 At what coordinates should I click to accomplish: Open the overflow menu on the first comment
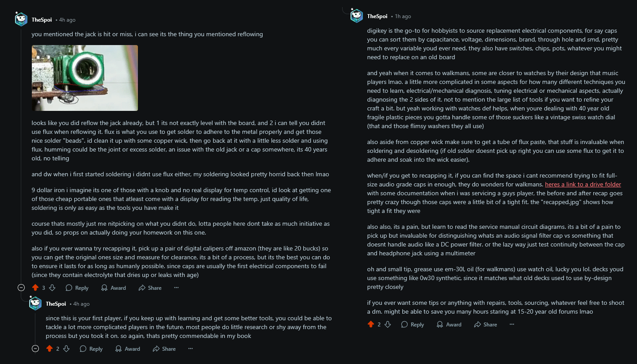(176, 288)
